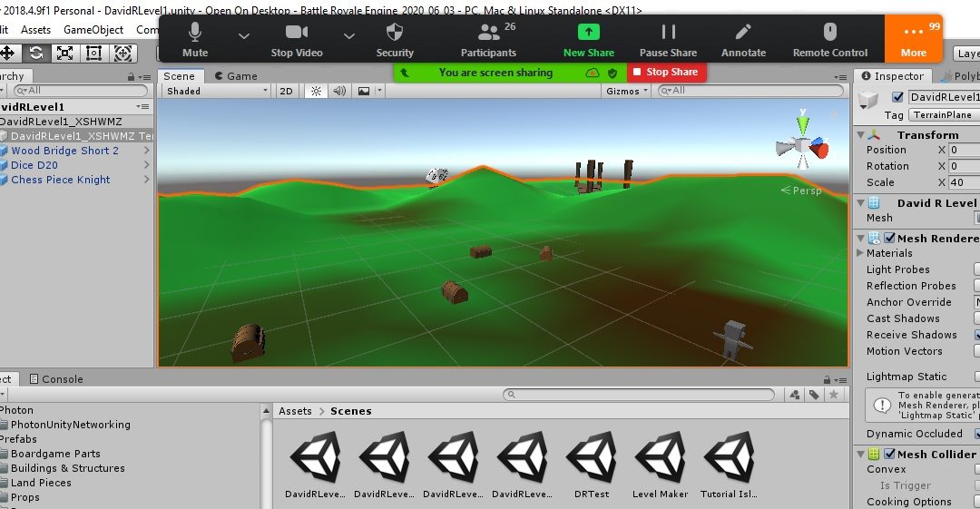Image resolution: width=980 pixels, height=509 pixels.
Task: Expand Wood Bridge Short 2 prefab arrow
Action: pyautogui.click(x=147, y=151)
